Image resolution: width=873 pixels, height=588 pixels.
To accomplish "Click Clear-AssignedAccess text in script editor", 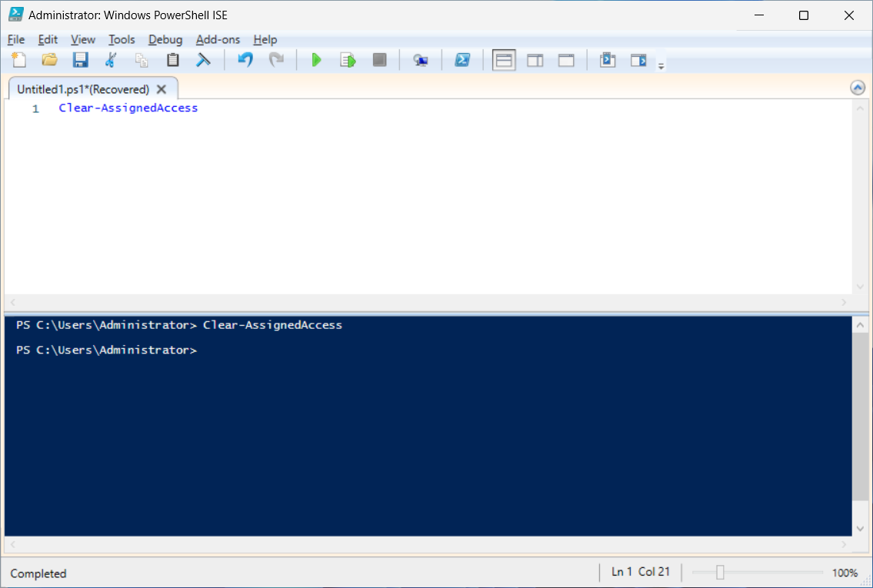I will point(128,108).
